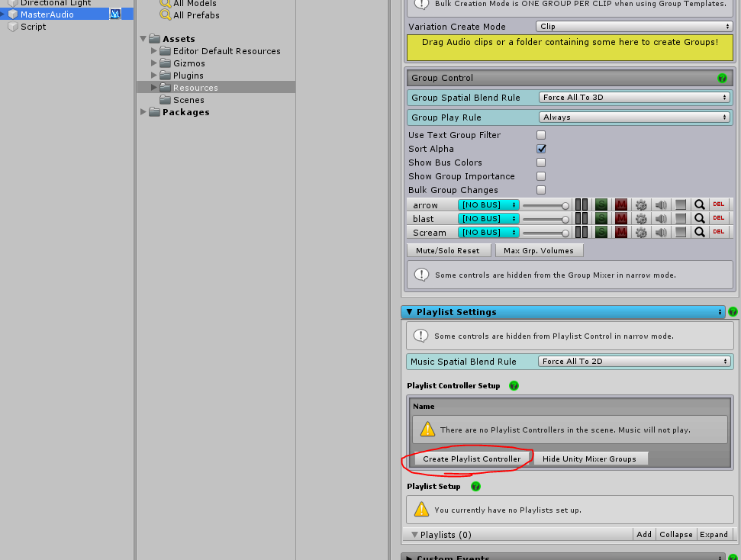Open the bus dropdown for blast
This screenshot has width=741, height=560.
coord(488,219)
